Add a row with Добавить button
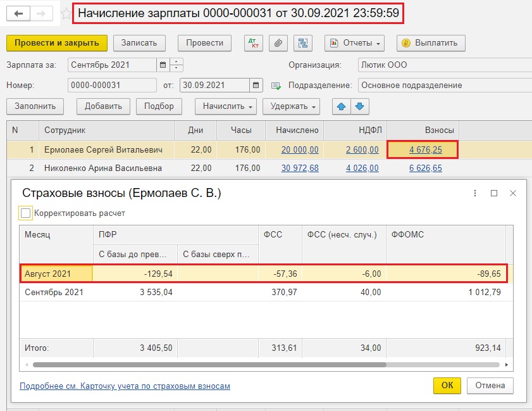The height and width of the screenshot is (411, 532). click(103, 106)
